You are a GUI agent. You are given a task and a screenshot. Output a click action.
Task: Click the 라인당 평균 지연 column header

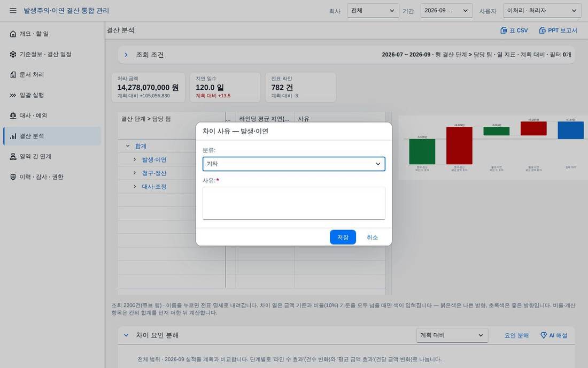(265, 119)
